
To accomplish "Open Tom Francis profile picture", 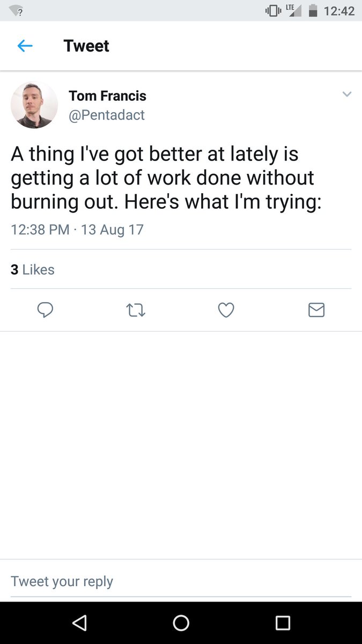I will pos(34,105).
